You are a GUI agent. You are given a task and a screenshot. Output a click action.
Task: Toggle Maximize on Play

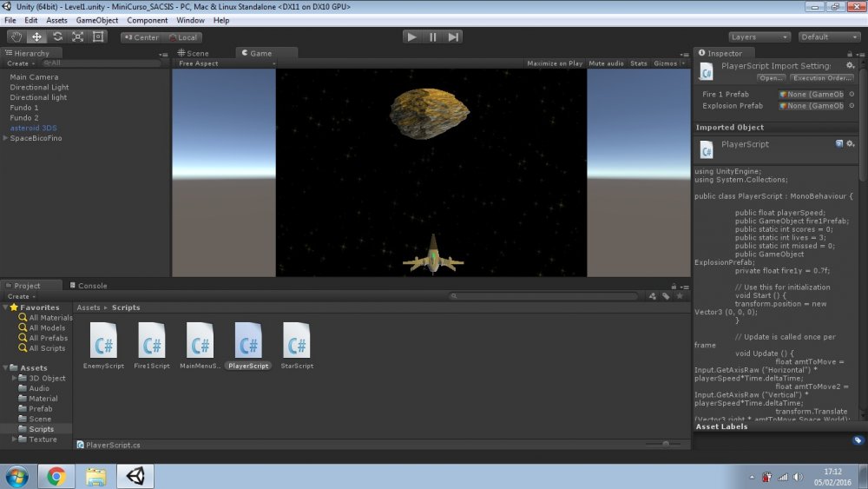[x=555, y=63]
